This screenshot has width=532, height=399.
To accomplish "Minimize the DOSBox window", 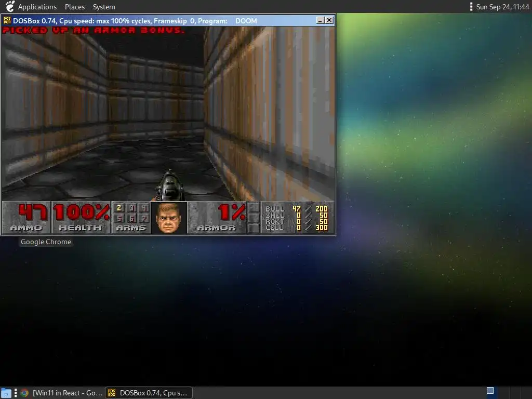I will coord(320,20).
